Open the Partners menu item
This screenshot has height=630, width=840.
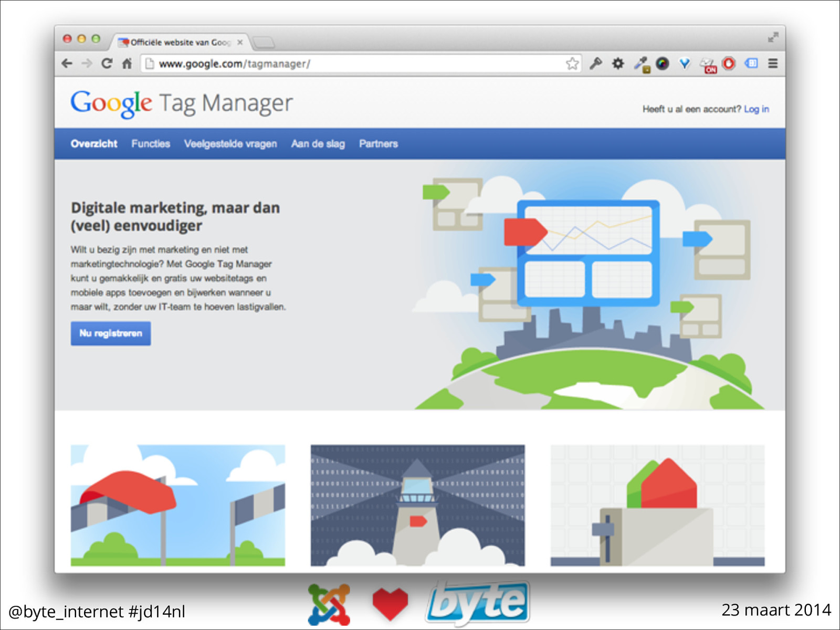[379, 144]
